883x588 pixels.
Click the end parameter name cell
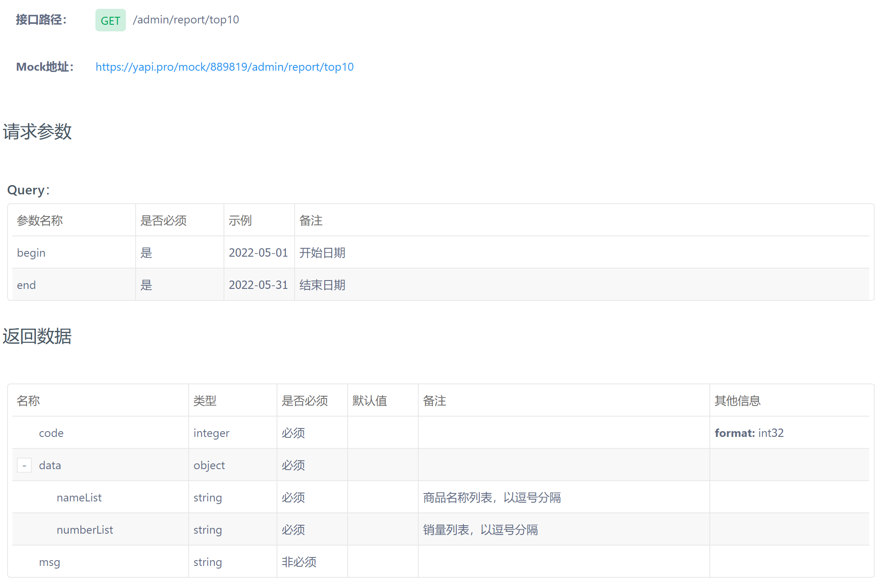pyautogui.click(x=27, y=285)
